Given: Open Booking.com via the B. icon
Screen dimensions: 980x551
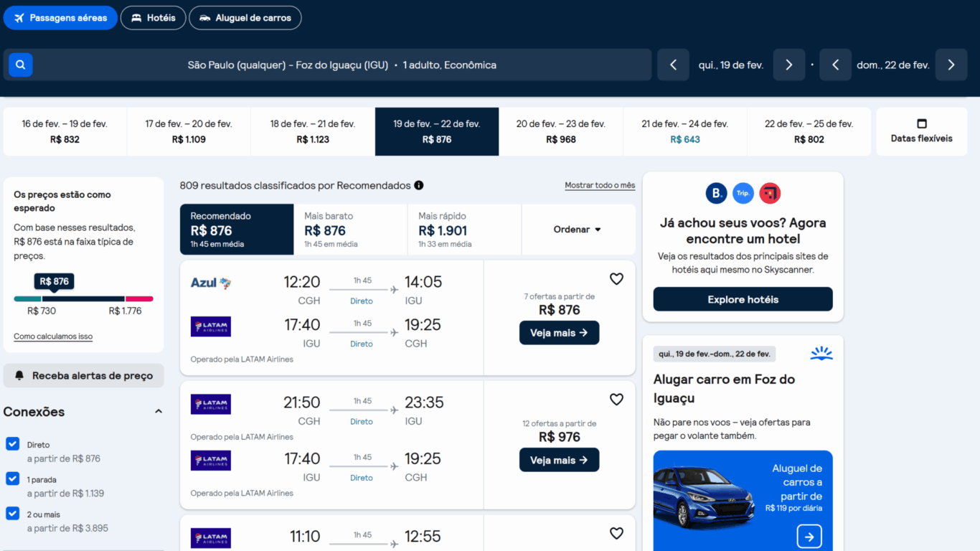Looking at the screenshot, I should click(715, 193).
